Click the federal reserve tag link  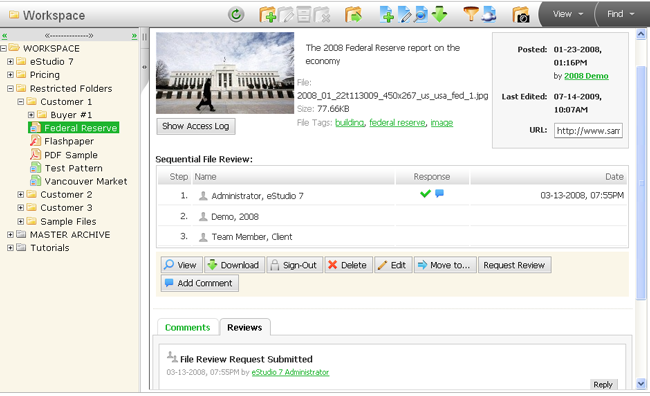tap(397, 123)
